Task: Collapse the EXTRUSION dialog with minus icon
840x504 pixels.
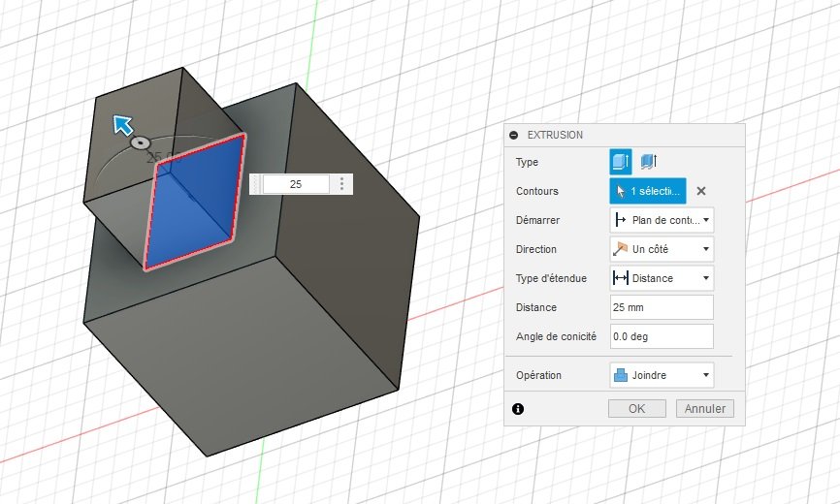Action: pos(514,136)
